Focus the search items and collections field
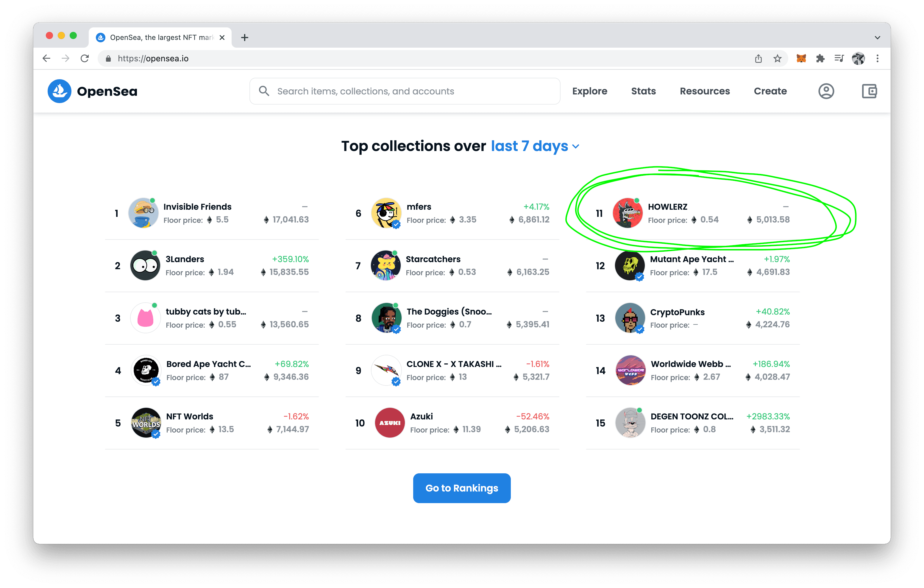Viewport: 924px width, 588px height. [x=405, y=91]
